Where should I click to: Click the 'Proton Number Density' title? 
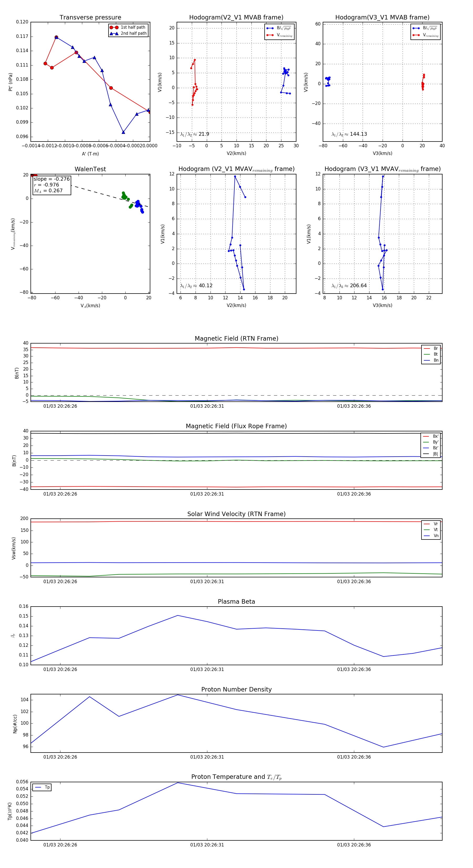236,689
